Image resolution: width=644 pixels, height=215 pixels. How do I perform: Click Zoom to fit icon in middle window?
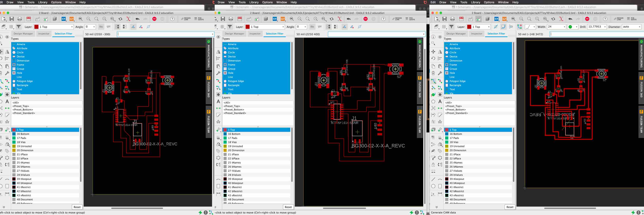(x=292, y=19)
